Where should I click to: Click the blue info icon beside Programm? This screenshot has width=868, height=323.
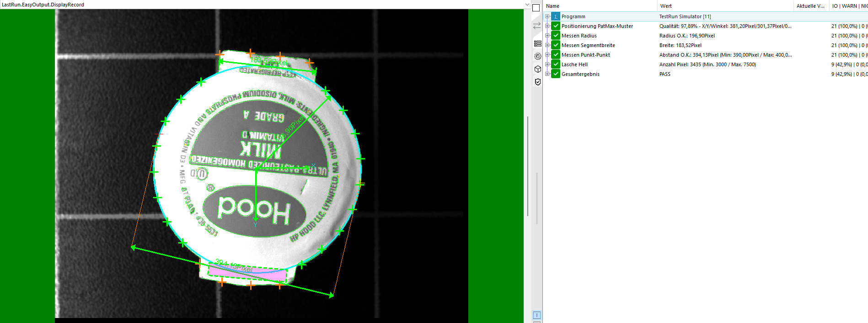click(x=556, y=16)
